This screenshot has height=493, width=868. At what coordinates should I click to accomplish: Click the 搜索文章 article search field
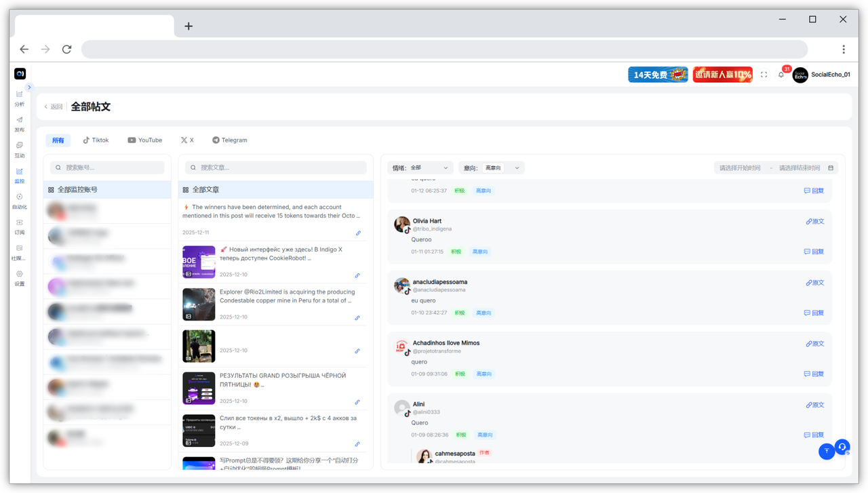tap(276, 167)
